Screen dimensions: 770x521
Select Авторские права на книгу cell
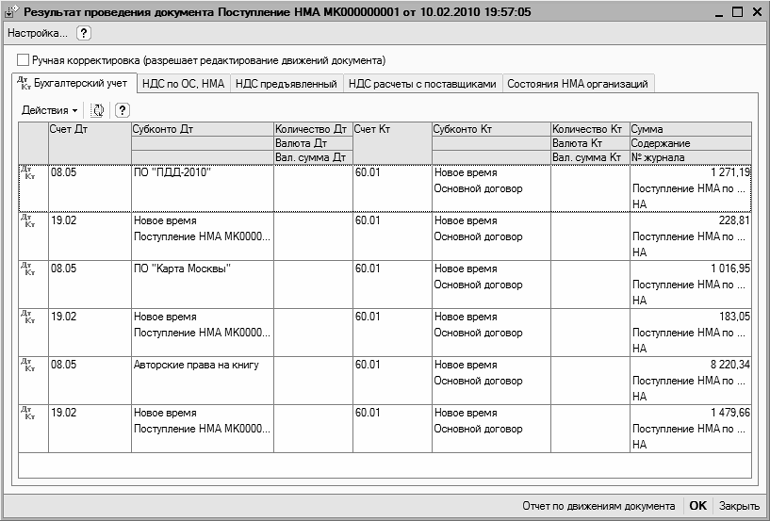point(202,381)
